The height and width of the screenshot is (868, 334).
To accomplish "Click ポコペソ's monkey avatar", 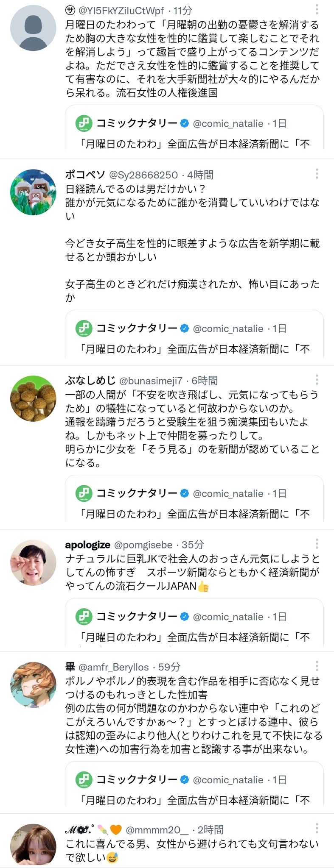I will click(x=33, y=192).
